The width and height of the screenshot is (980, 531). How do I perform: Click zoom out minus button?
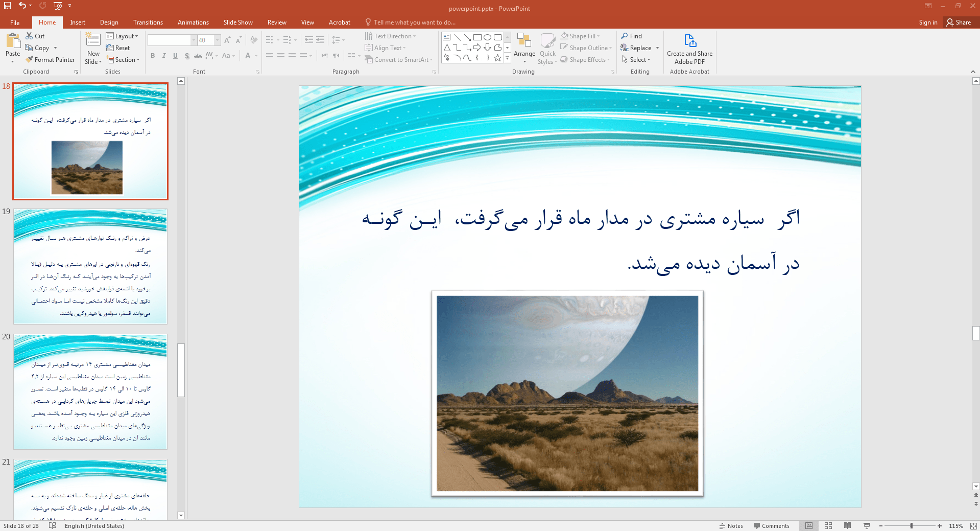[x=881, y=526]
